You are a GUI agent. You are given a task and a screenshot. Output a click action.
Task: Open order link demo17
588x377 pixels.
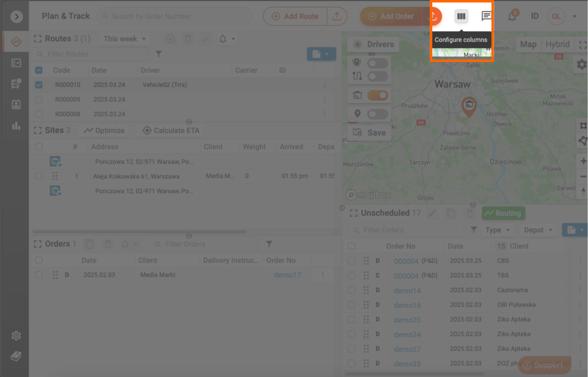288,275
